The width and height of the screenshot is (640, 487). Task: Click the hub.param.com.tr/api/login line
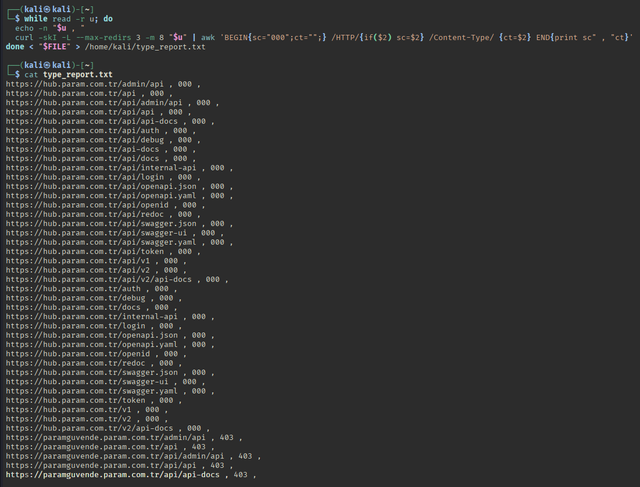pyautogui.click(x=103, y=177)
